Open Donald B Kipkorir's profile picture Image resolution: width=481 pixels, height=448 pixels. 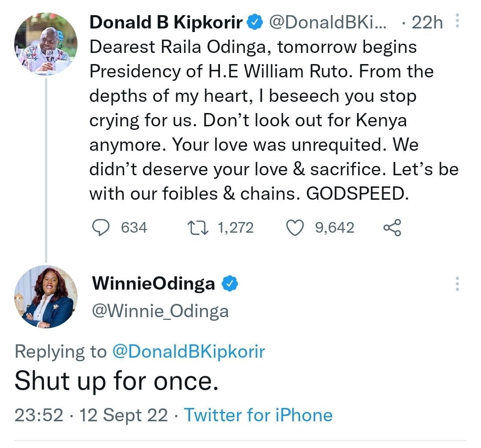click(46, 44)
